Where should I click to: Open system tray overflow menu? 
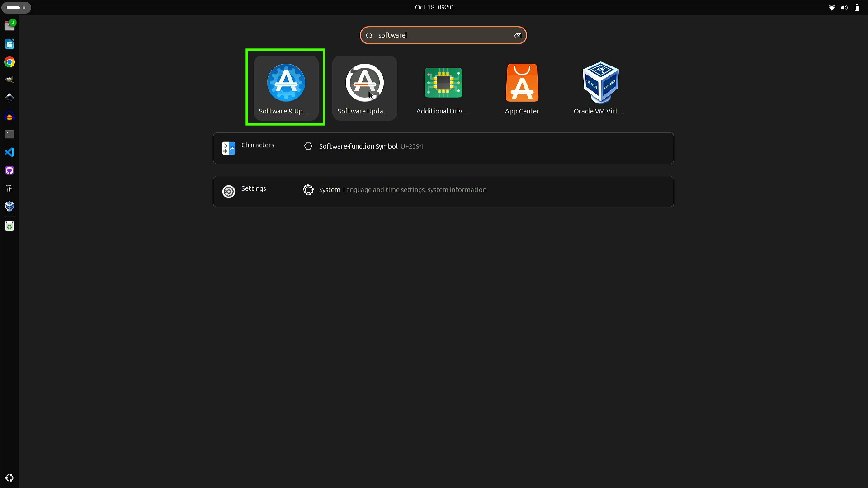pos(845,7)
